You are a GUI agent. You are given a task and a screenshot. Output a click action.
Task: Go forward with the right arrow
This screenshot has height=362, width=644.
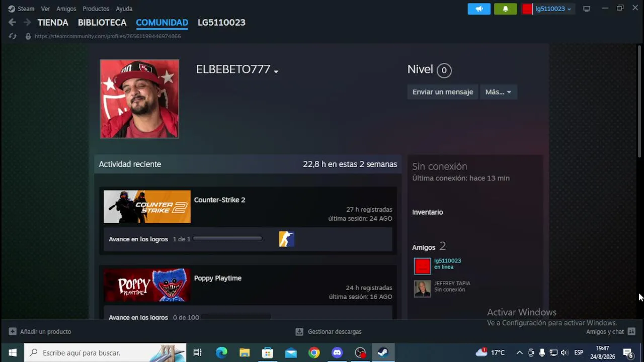pos(27,22)
